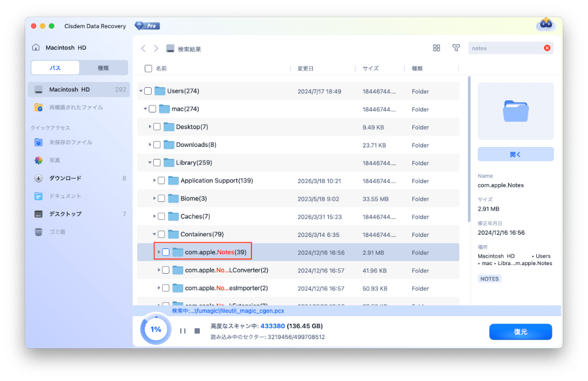Click the cloud avatar icon top right

click(x=545, y=25)
